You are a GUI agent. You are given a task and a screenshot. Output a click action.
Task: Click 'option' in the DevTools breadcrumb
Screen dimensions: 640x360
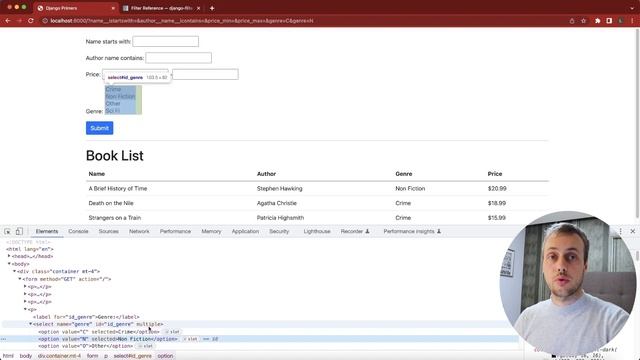165,356
